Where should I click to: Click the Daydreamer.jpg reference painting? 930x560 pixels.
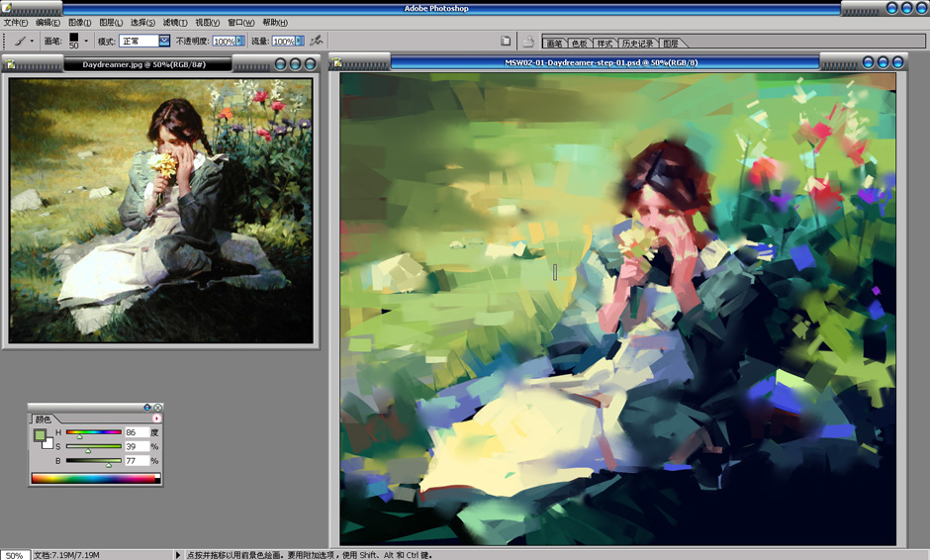(160, 211)
